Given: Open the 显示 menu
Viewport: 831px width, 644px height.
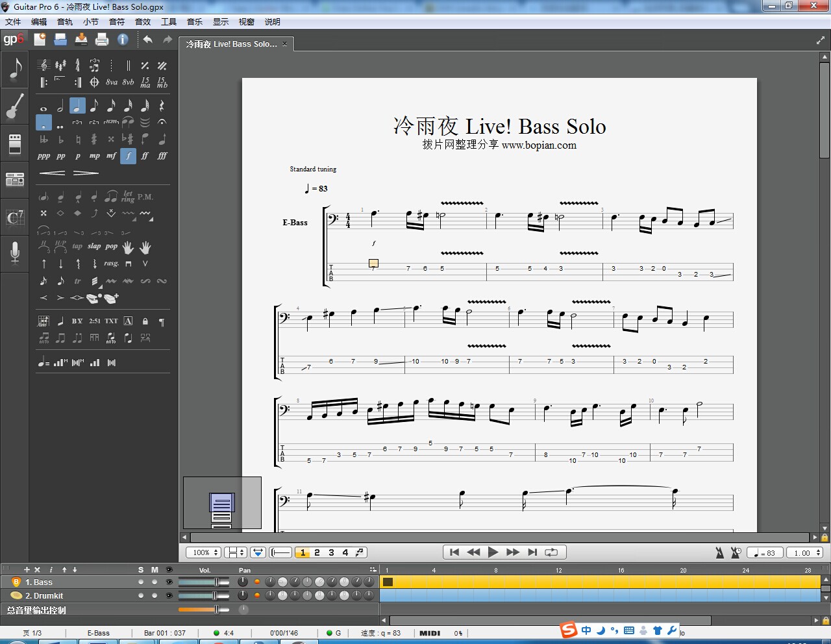Looking at the screenshot, I should (x=221, y=22).
